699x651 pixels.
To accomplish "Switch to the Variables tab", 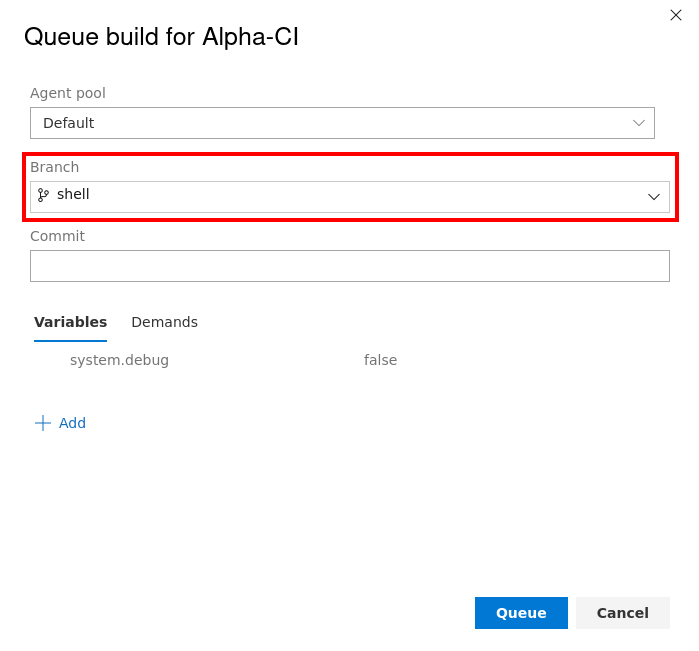I will (x=70, y=322).
